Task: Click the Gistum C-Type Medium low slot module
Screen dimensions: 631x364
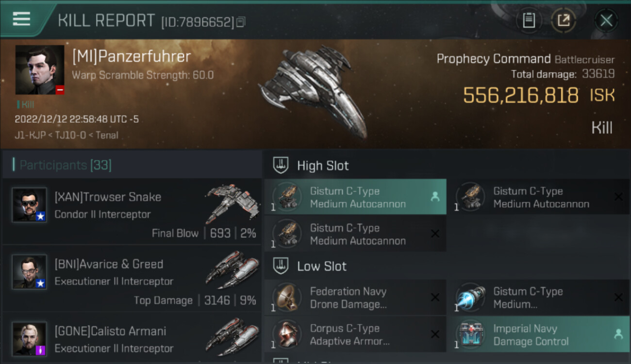Action: pos(538,298)
